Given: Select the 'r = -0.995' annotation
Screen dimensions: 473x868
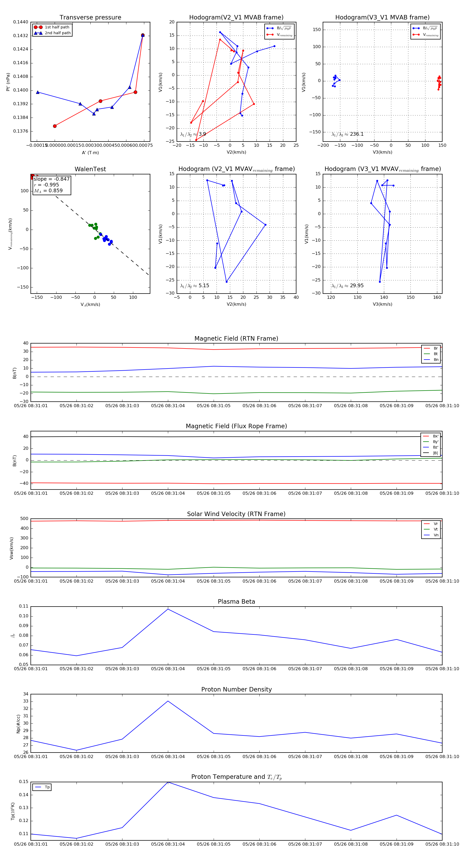Looking at the screenshot, I should pyautogui.click(x=47, y=185).
